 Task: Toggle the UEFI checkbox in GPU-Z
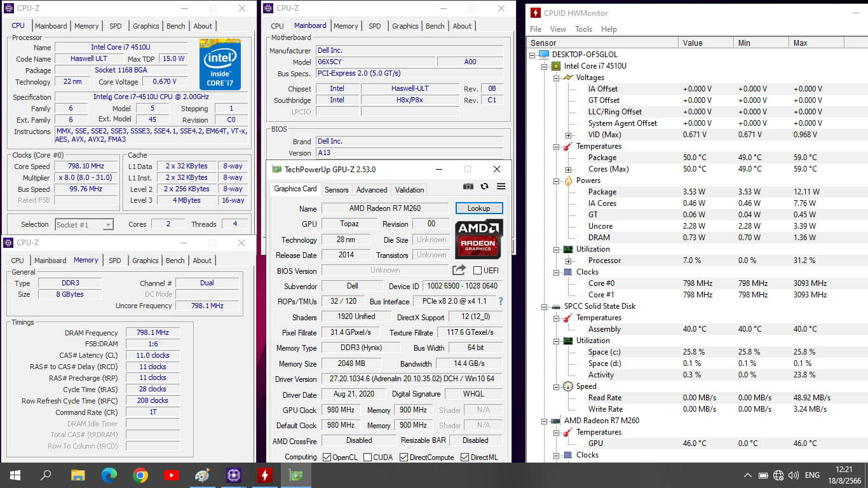[477, 270]
